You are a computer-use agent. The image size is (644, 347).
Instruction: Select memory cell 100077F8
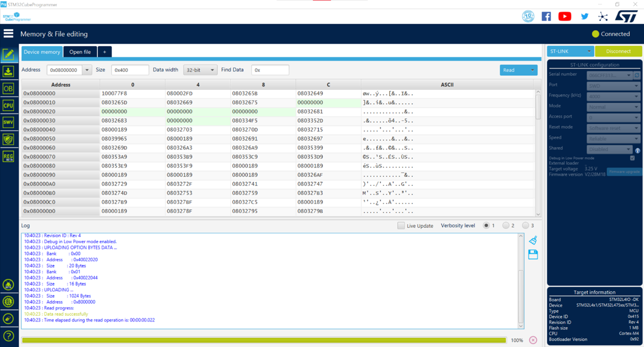132,94
